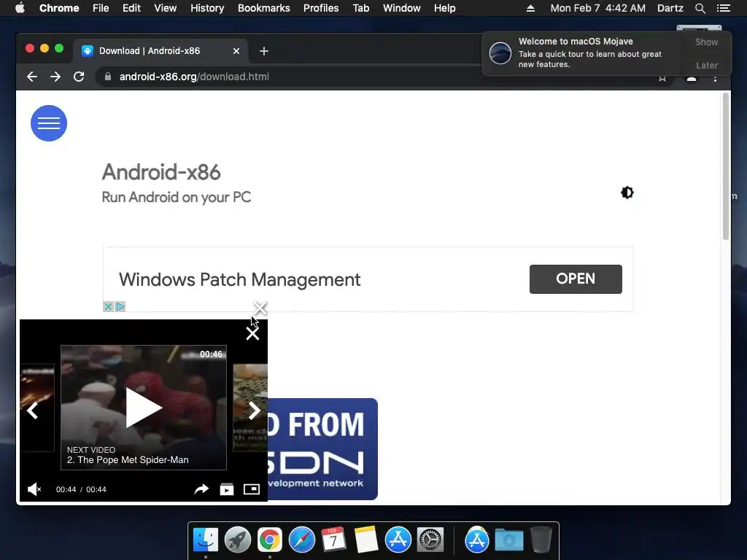This screenshot has width=747, height=560.
Task: Open Chrome's three-dot menu
Action: tap(715, 79)
